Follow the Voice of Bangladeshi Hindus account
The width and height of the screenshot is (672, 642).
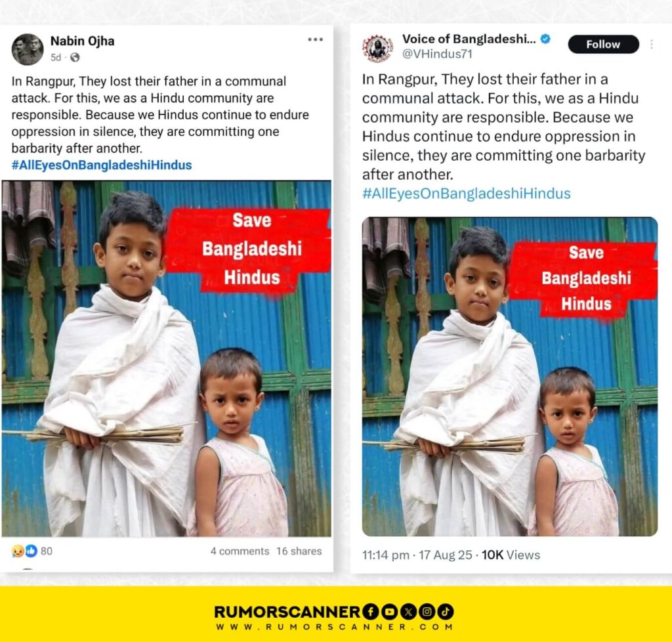pos(603,44)
